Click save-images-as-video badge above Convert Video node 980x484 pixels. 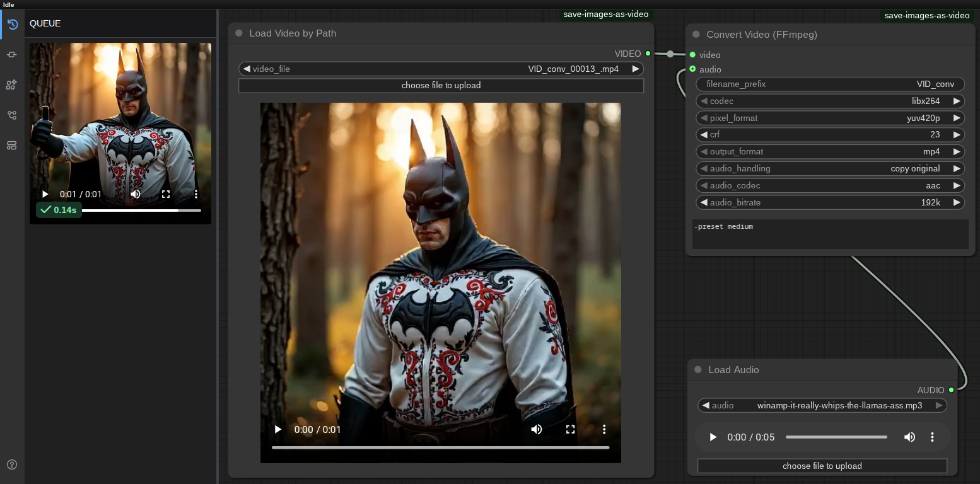coord(926,15)
